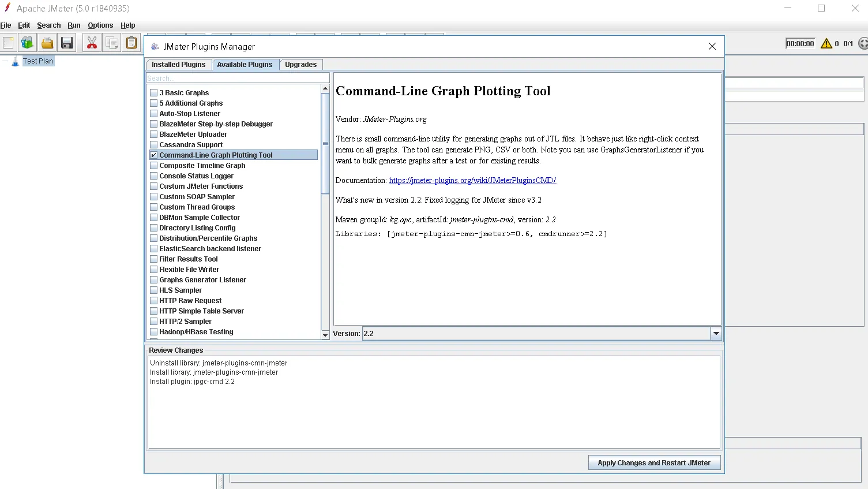
Task: Click the Copy toolbar icon
Action: (112, 43)
